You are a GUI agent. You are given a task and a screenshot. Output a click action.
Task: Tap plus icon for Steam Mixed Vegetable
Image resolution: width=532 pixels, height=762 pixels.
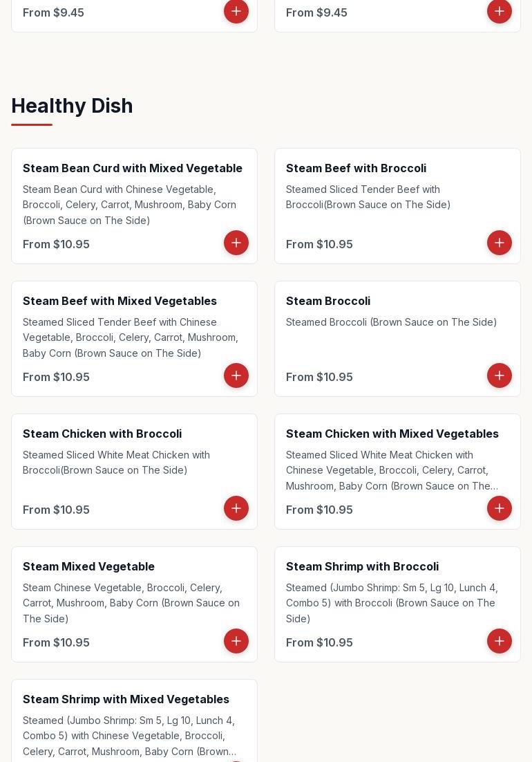point(236,641)
